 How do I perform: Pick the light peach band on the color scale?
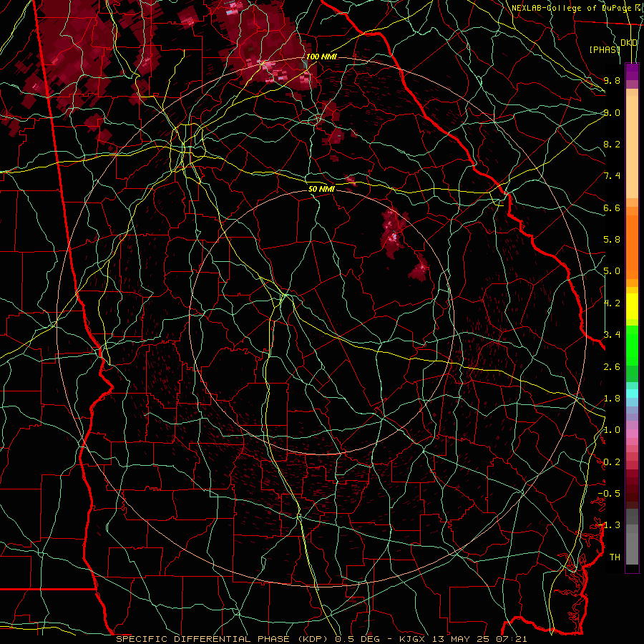(x=632, y=148)
